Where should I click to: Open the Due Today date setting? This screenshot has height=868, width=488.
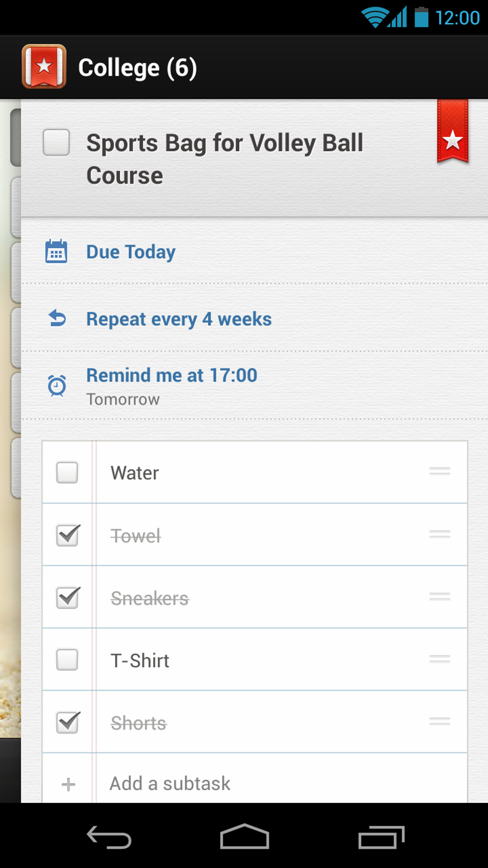tap(131, 252)
